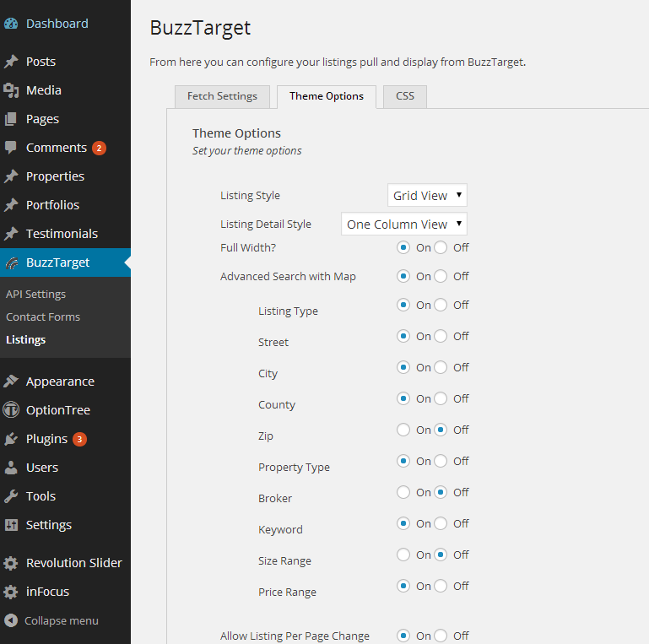Image resolution: width=649 pixels, height=644 pixels.
Task: Open the Posts menu label
Action: (41, 62)
